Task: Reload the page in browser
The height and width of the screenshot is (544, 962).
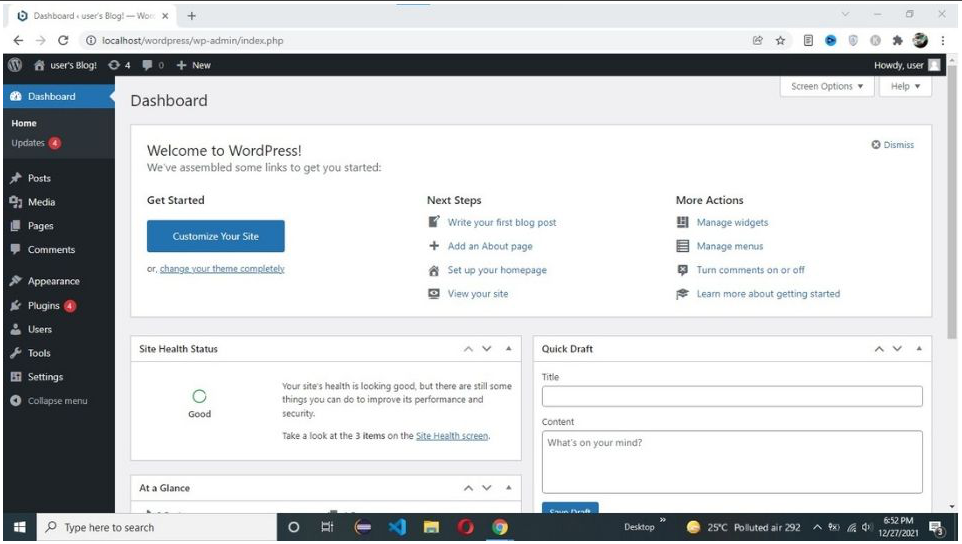Action: 63,40
